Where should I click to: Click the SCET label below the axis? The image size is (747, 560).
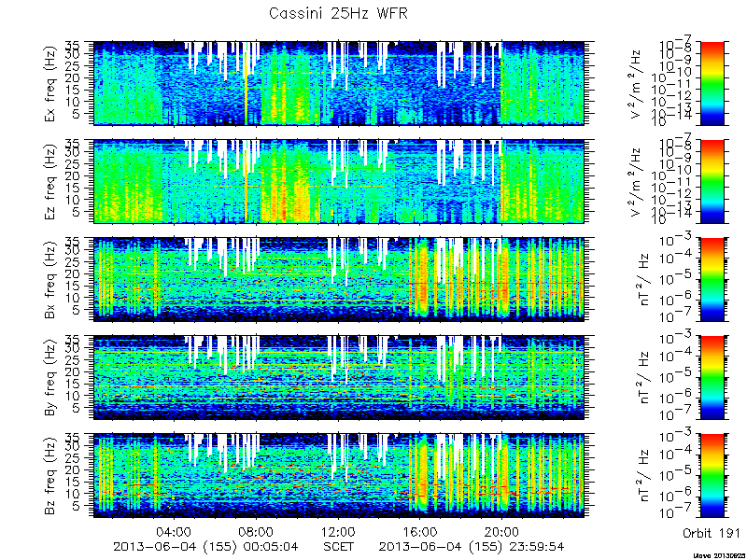339,546
